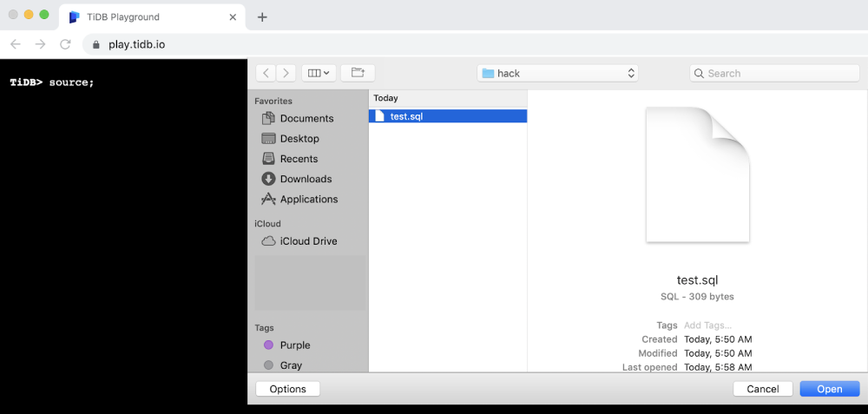The height and width of the screenshot is (414, 868).
Task: Go to Desktop in Favorites sidebar
Action: 299,139
